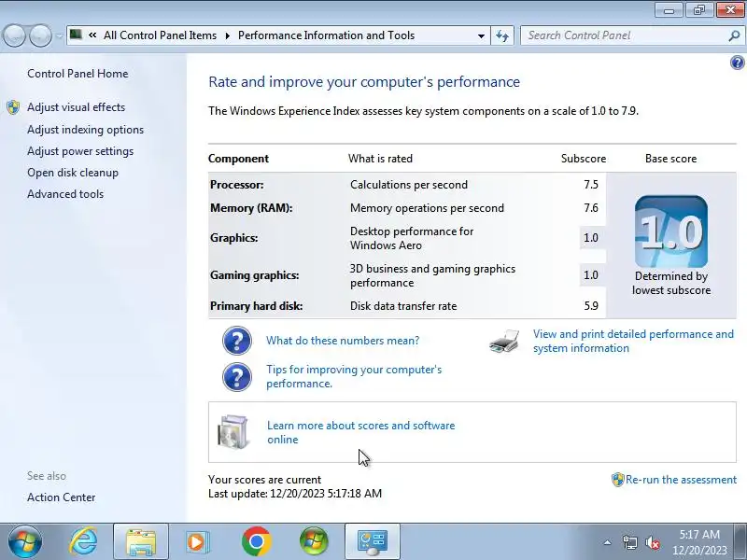Image resolution: width=747 pixels, height=560 pixels.
Task: Click Last update timestamp text
Action: click(x=295, y=494)
